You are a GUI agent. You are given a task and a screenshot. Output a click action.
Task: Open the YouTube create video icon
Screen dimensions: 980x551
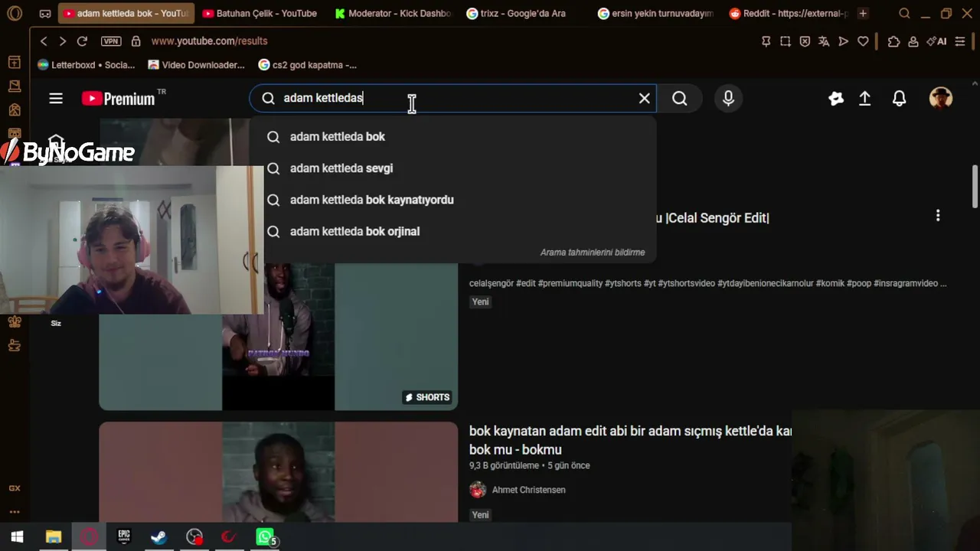coord(836,98)
